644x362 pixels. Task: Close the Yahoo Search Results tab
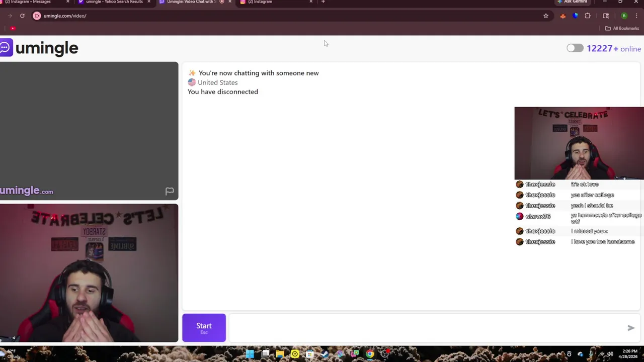tap(148, 2)
